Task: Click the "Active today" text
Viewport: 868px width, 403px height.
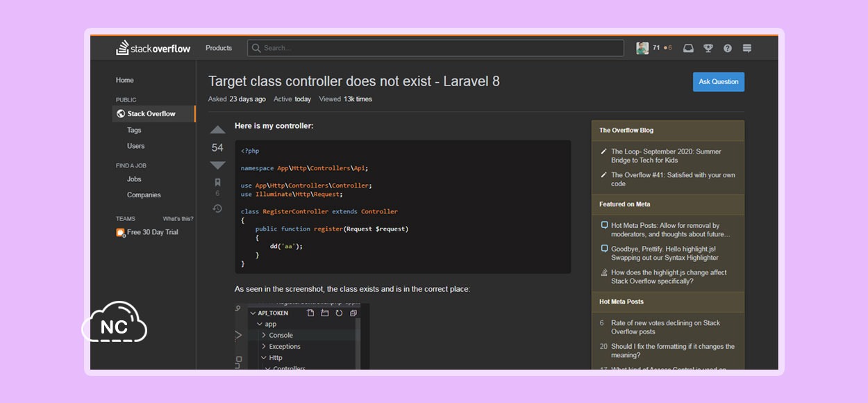Action: tap(292, 99)
